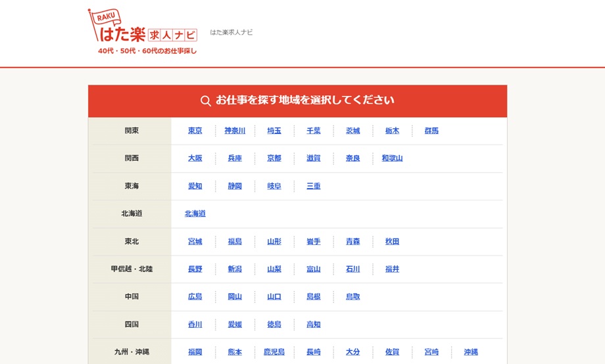This screenshot has height=364, width=605.
Task: Click the magnifying glass search icon
Action: coord(206,101)
